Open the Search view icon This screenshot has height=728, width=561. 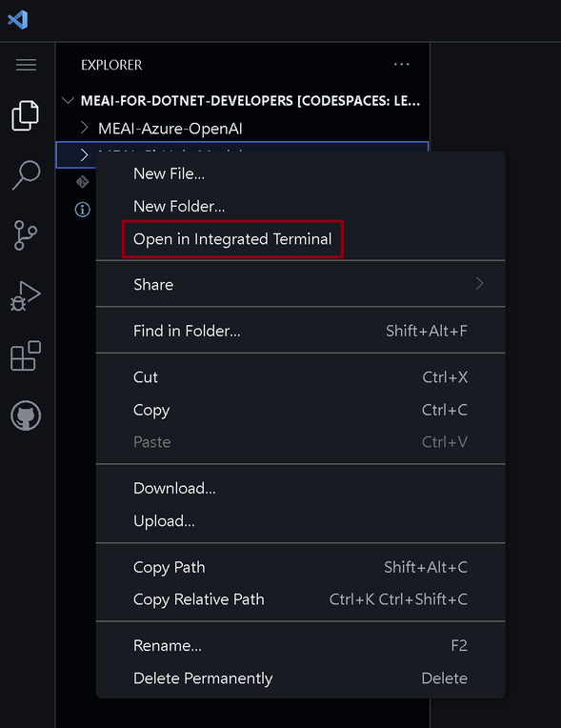tap(26, 175)
